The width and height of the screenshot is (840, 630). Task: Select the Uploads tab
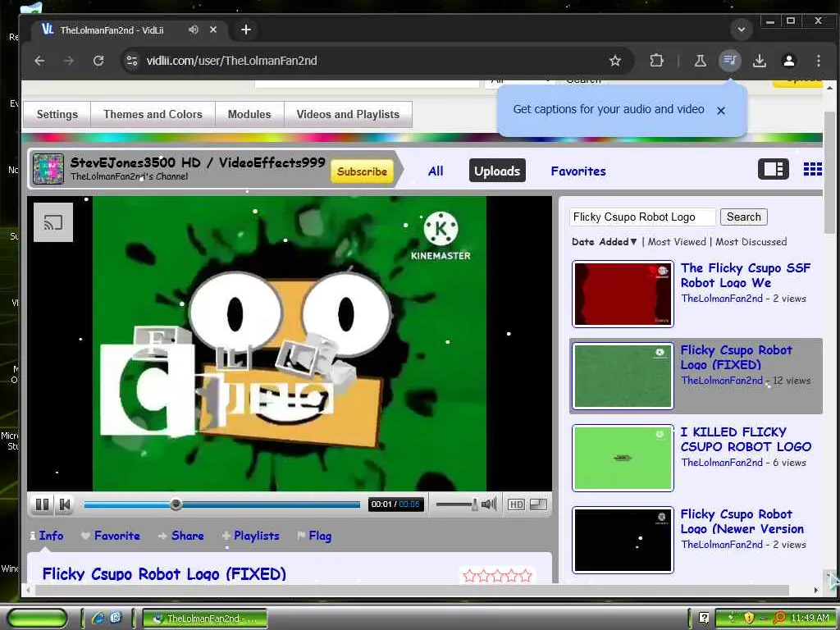497,171
